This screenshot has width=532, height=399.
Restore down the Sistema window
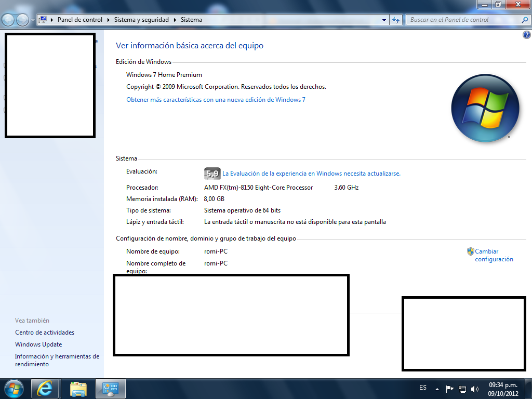point(498,4)
